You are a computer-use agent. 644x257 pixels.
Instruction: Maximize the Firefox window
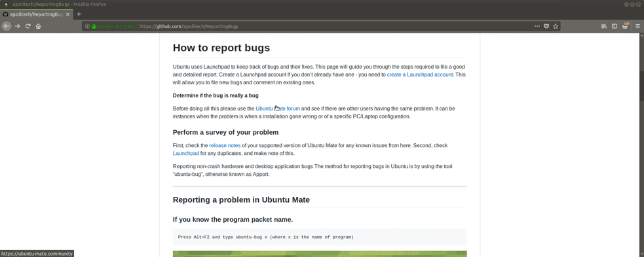click(x=632, y=4)
